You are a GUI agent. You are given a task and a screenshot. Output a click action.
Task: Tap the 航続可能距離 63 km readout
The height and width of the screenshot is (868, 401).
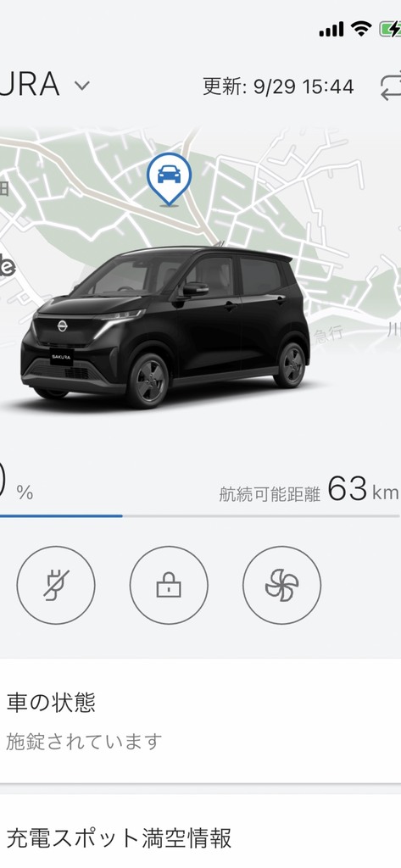(309, 490)
